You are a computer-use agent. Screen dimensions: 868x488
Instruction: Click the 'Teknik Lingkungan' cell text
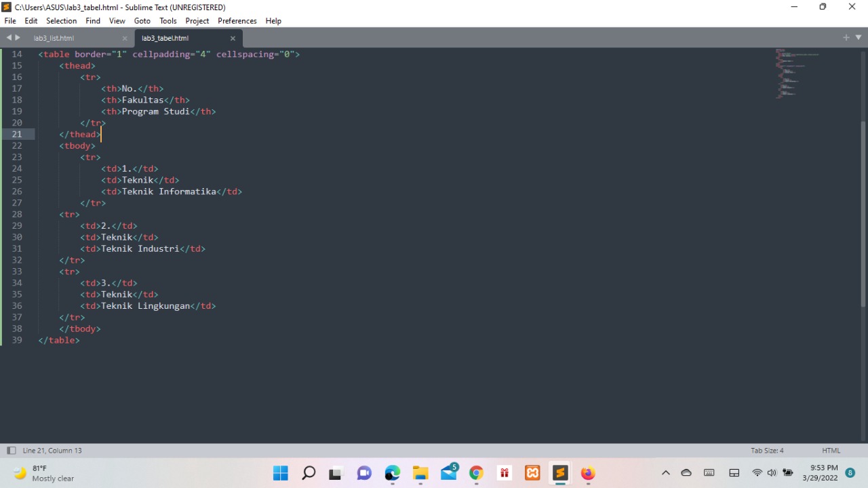[x=145, y=306]
